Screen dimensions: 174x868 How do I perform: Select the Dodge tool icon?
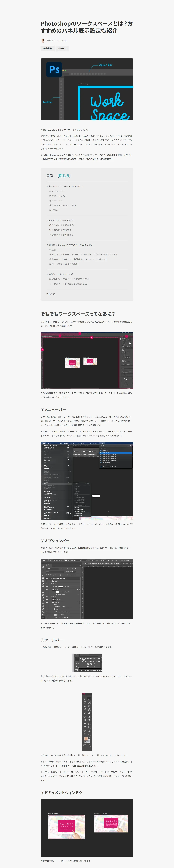[x=85, y=724]
